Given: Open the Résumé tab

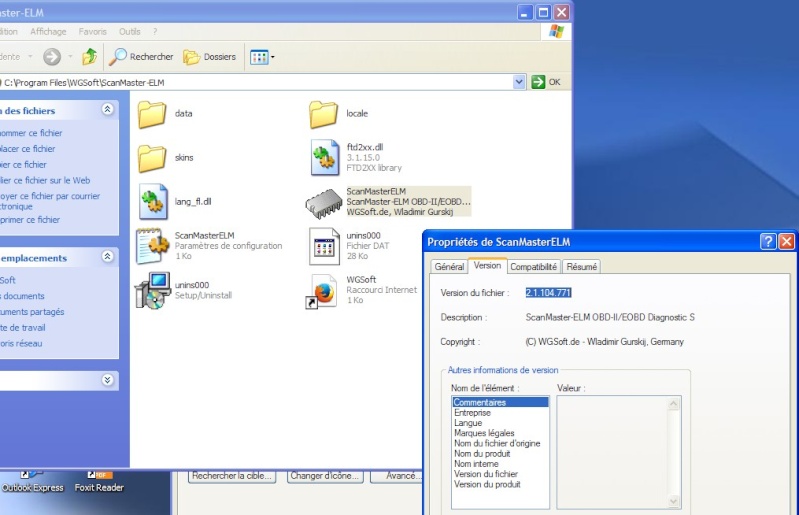Looking at the screenshot, I should tap(581, 266).
